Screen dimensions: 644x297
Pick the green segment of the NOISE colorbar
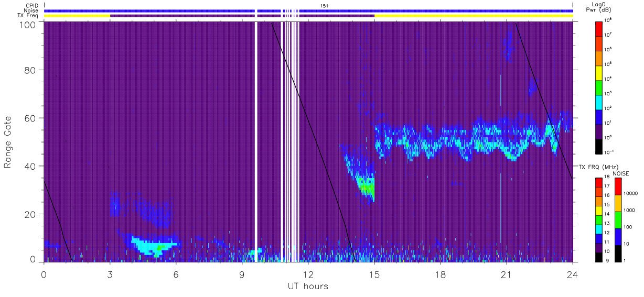[617, 219]
